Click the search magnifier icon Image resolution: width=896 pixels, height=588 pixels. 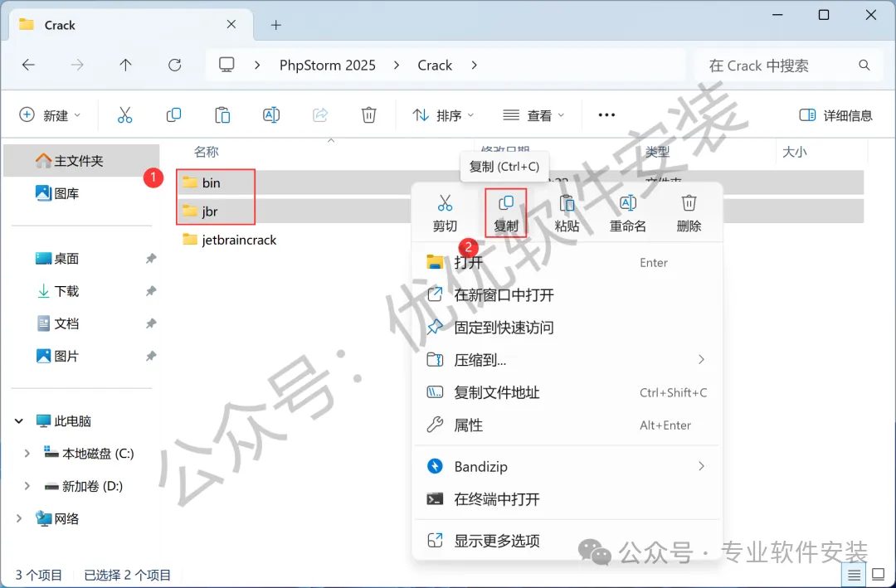(x=864, y=66)
